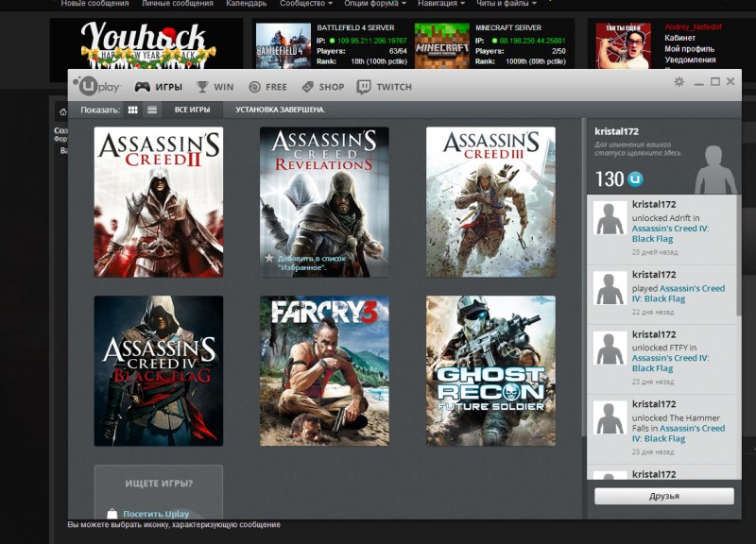
Task: Open Ghost Recon Future Soldier tile
Action: 490,370
